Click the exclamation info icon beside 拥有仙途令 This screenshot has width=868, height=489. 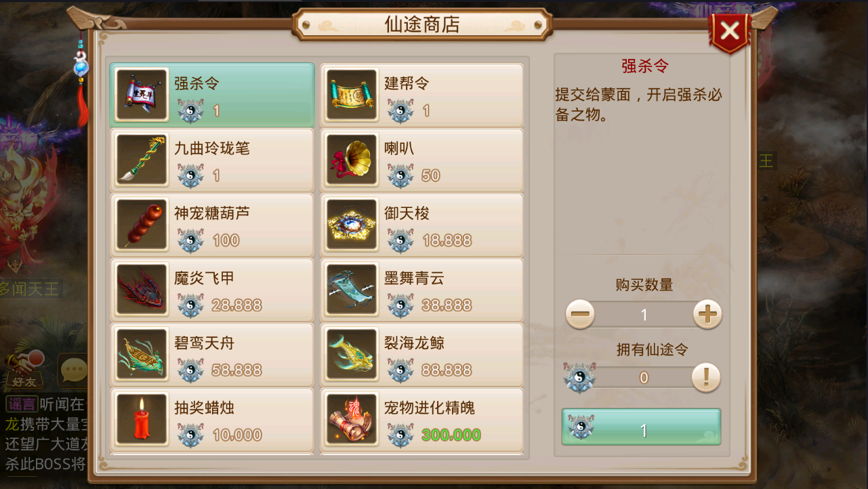point(706,377)
